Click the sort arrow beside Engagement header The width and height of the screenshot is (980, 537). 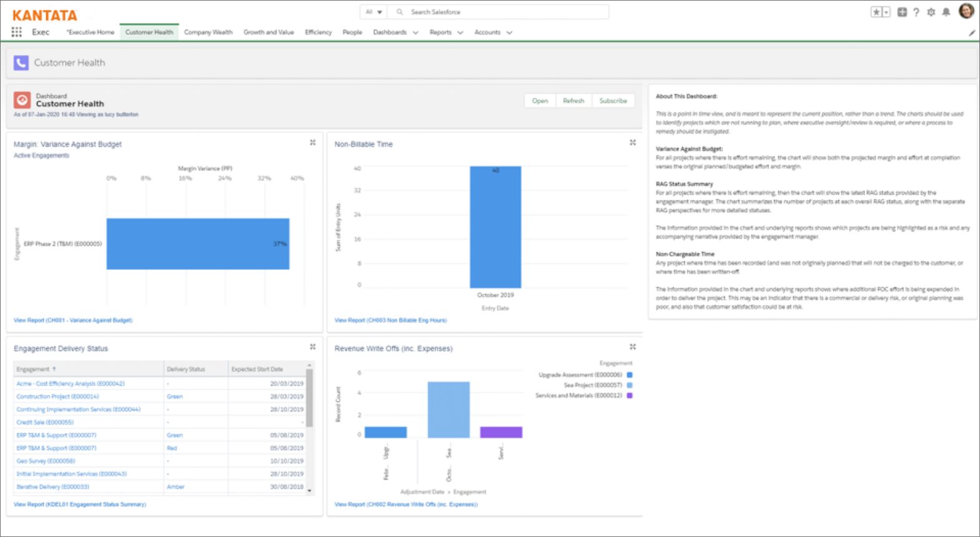pos(54,369)
